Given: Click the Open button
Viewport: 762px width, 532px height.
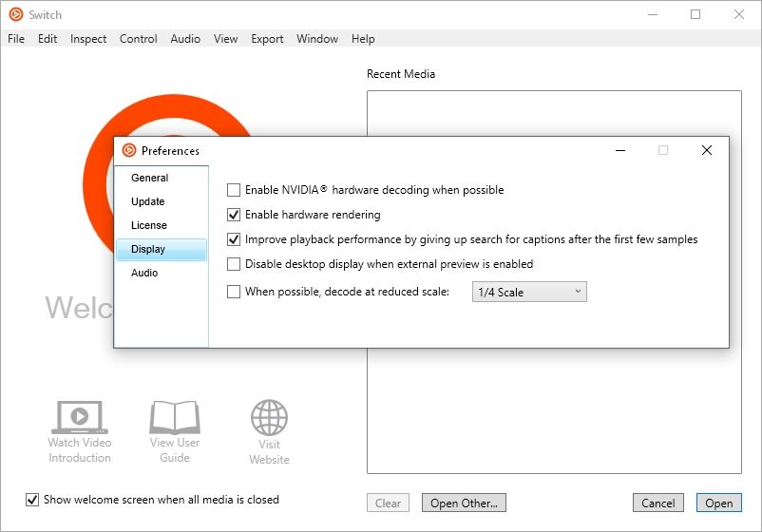Looking at the screenshot, I should pos(718,503).
